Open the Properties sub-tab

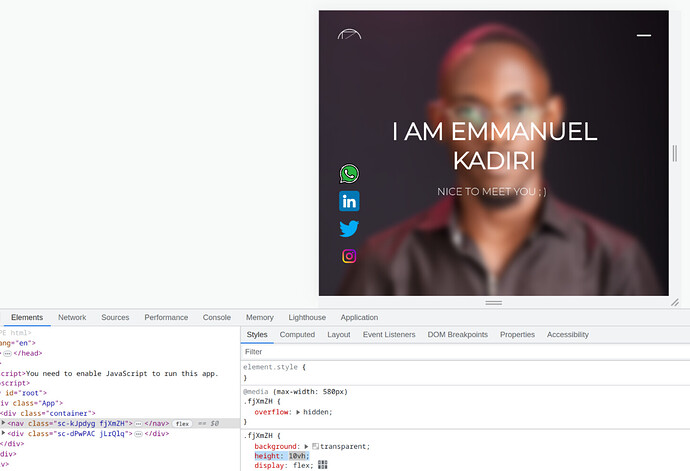coord(518,335)
